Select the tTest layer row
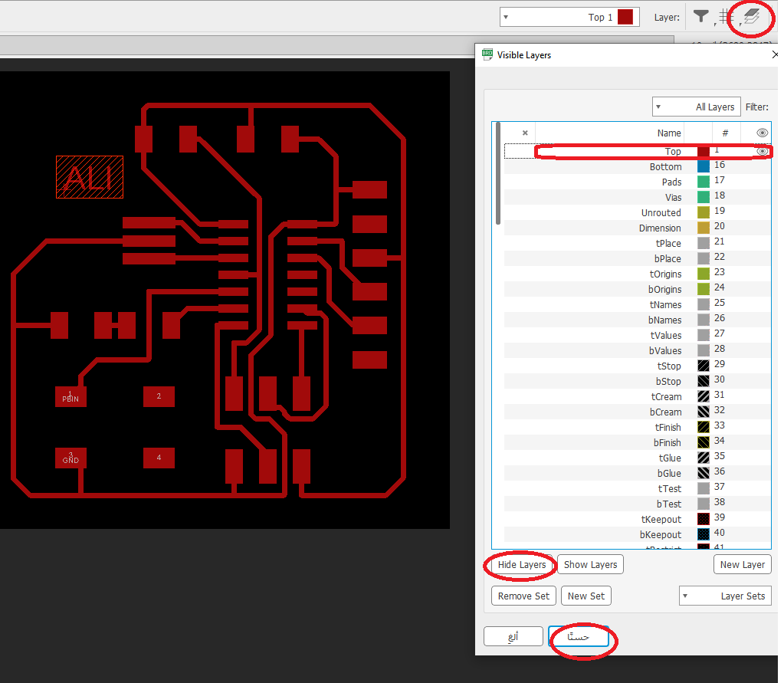This screenshot has height=683, width=784. click(637, 488)
